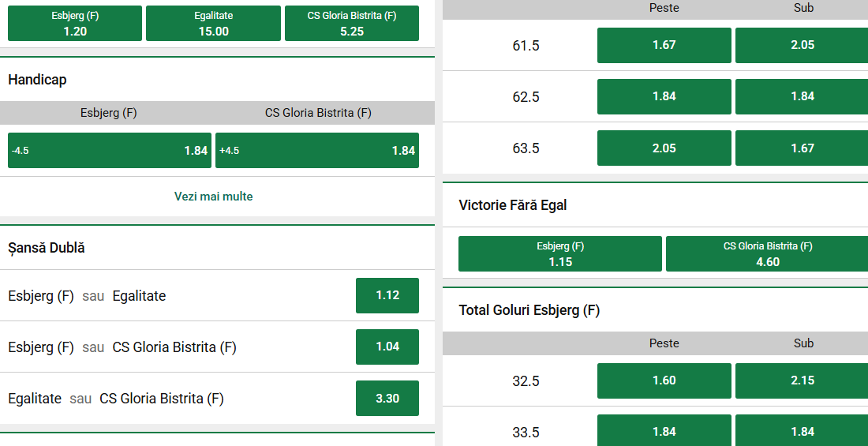The width and height of the screenshot is (868, 446).
Task: Pick CS Gloria Bistrita draw-no-bet 4.60
Action: tap(767, 254)
